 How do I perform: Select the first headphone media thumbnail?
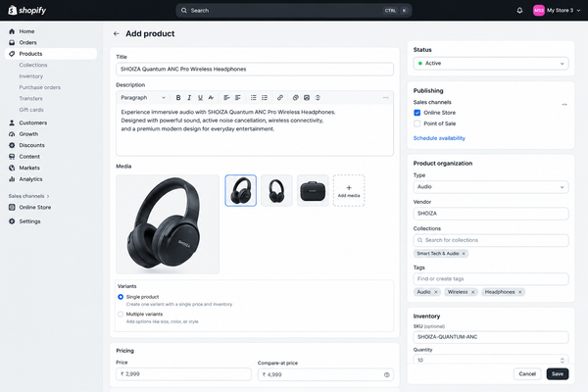241,190
